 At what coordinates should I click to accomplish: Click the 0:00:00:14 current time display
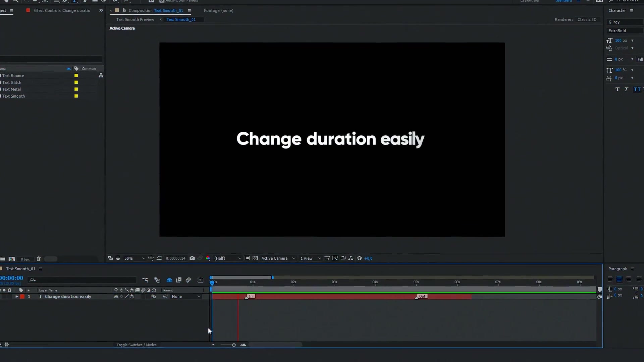click(x=175, y=258)
